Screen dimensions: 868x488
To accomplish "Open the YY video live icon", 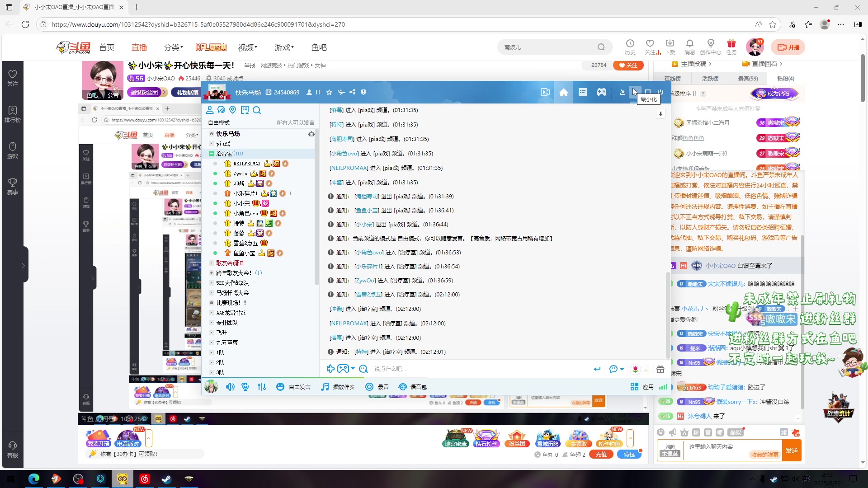I will click(545, 92).
